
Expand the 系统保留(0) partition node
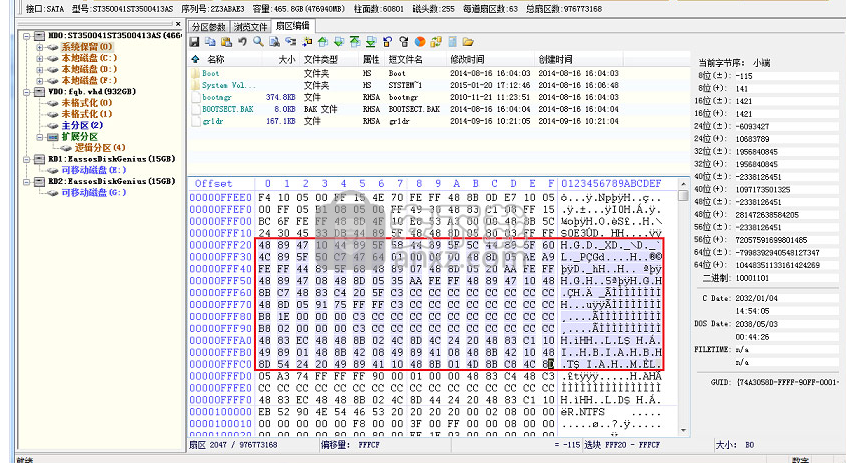point(39,47)
